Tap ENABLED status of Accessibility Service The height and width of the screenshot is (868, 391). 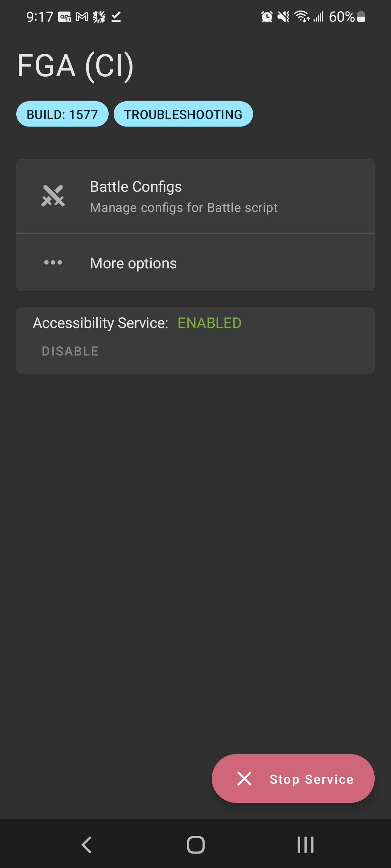click(x=209, y=323)
